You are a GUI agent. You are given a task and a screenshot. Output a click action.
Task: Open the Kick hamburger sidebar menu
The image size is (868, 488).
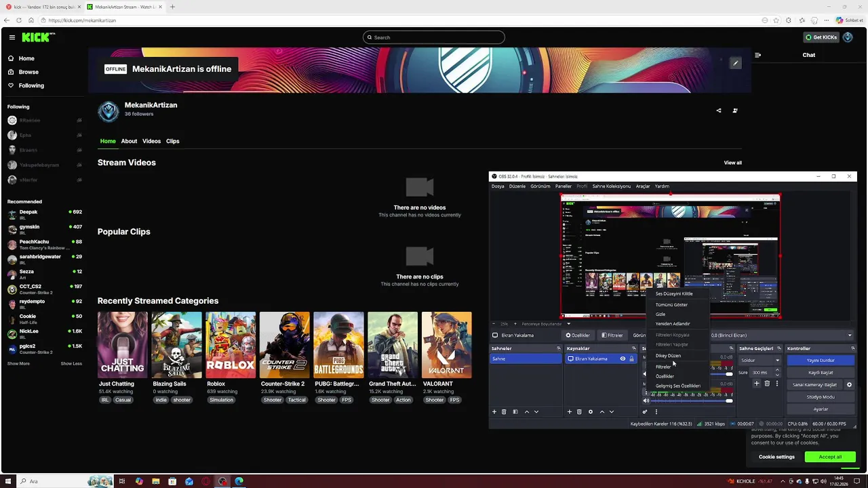tap(12, 37)
